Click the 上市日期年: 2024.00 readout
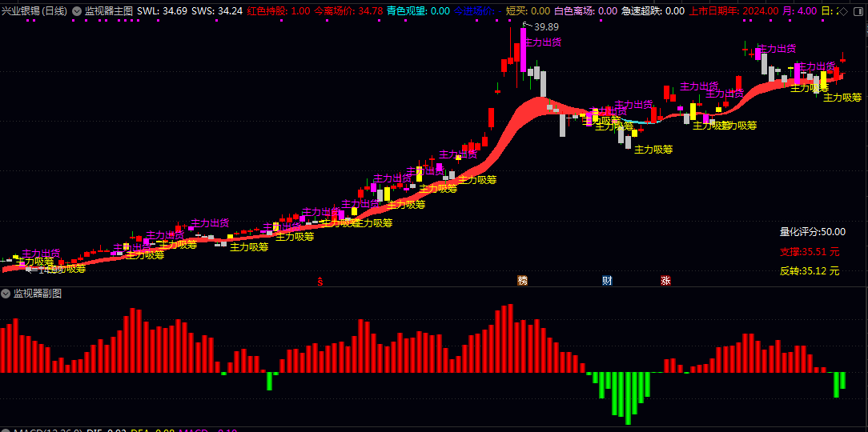Viewport: 868px width, 432px height. pyautogui.click(x=733, y=10)
